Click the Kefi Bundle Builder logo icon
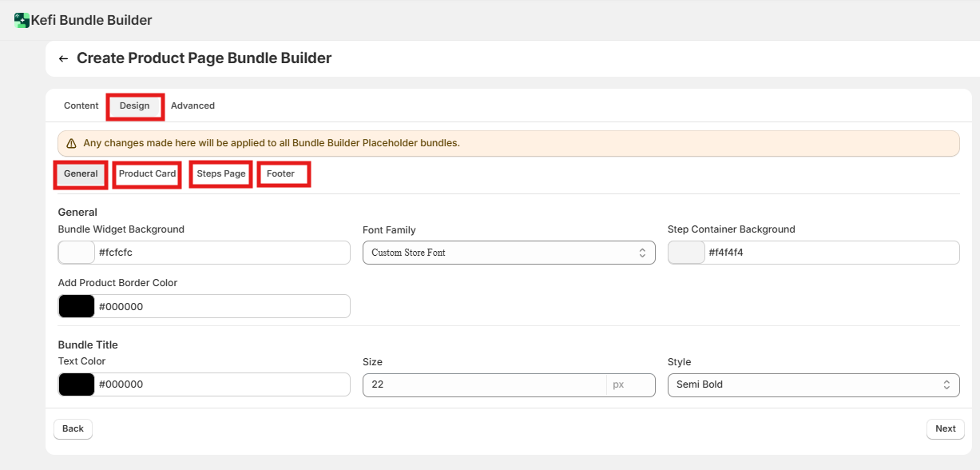980x470 pixels. (22, 21)
